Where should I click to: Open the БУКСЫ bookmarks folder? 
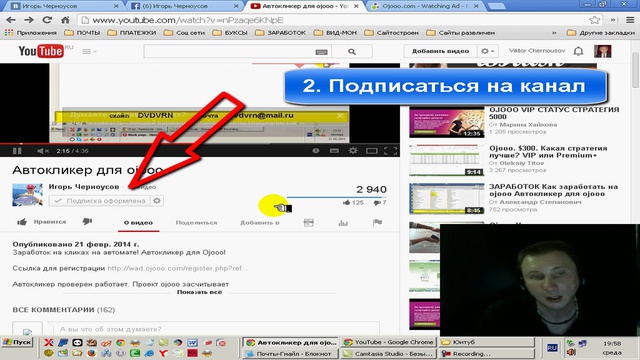(230, 33)
